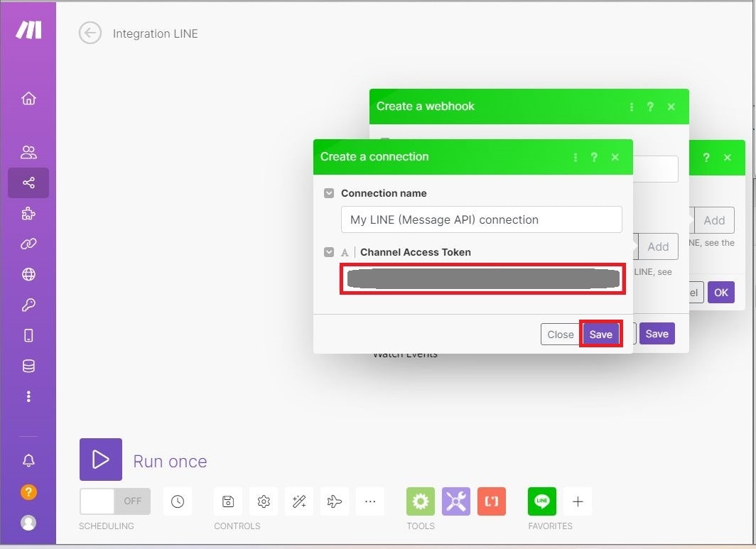Close the Create a webhook dialog
756x549 pixels.
pyautogui.click(x=671, y=107)
